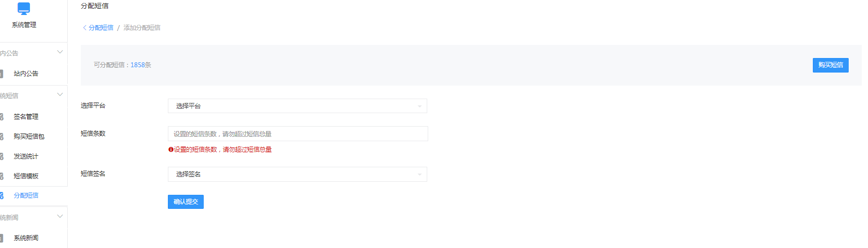Click the 系统管理 monitor icon
The image size is (868, 248).
(x=24, y=8)
